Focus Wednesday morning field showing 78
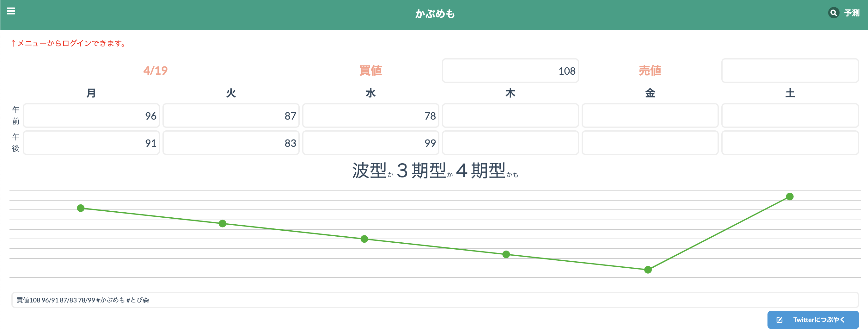 [371, 116]
